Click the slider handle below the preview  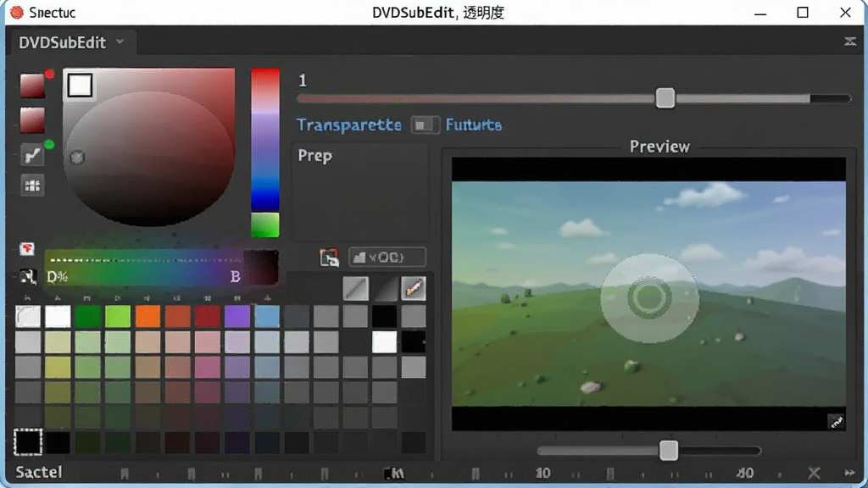click(668, 451)
